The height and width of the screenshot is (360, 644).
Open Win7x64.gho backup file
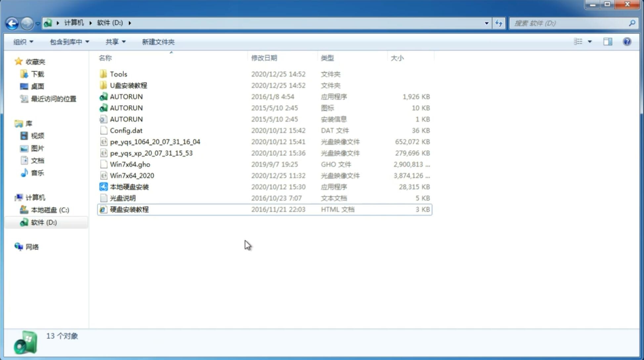click(x=130, y=164)
